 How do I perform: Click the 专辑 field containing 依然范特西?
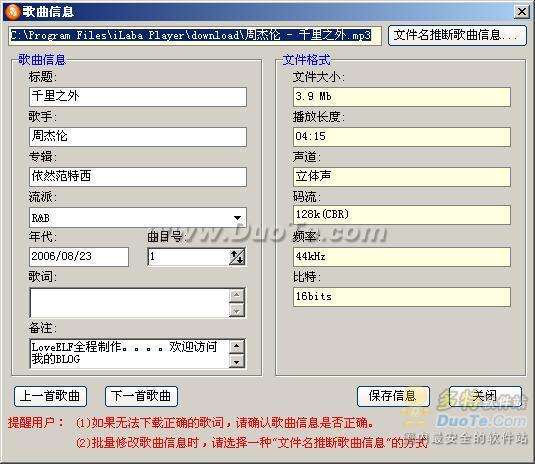(138, 177)
